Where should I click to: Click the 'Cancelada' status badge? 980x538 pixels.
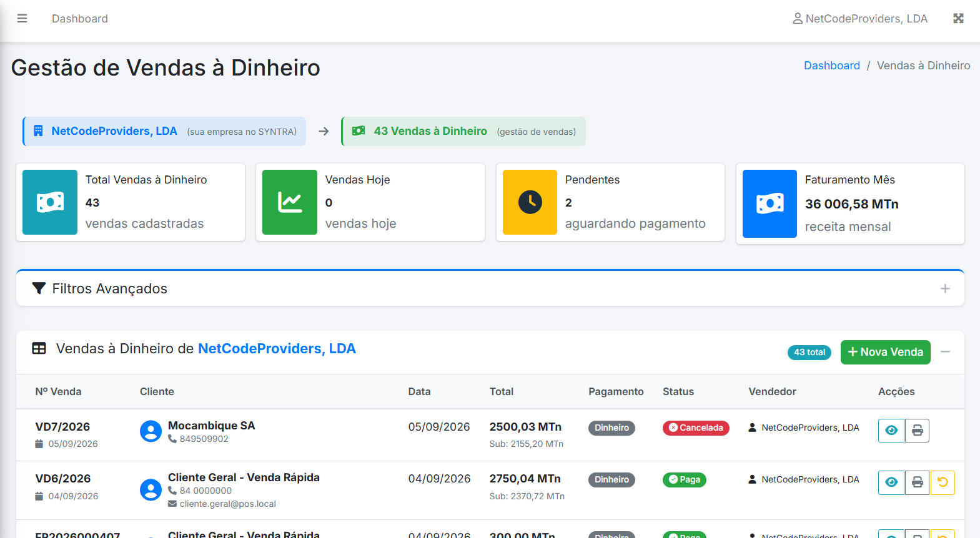[x=696, y=428]
